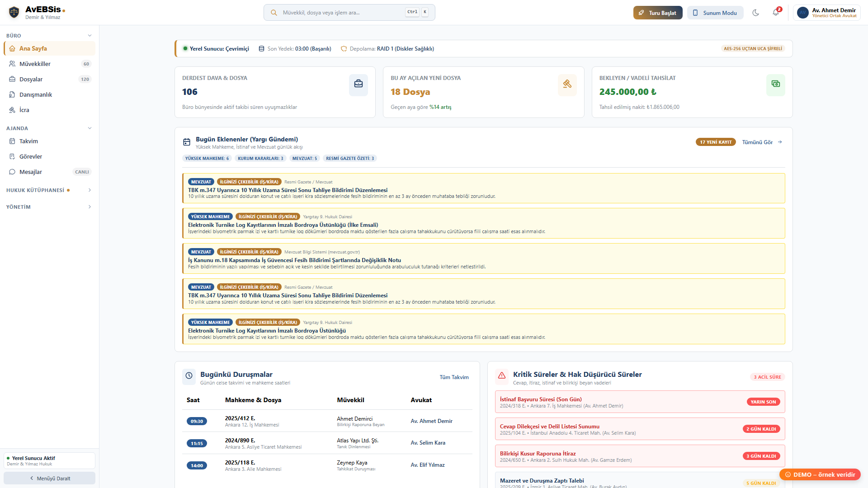The width and height of the screenshot is (868, 488).
Task: Click Tümünü Gör link
Action: pyautogui.click(x=762, y=142)
